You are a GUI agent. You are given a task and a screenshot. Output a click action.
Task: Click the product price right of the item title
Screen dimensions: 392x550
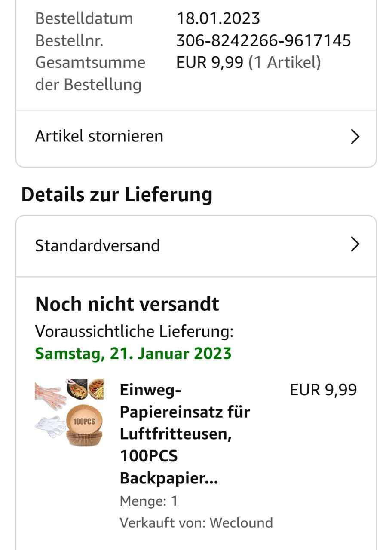pyautogui.click(x=323, y=390)
